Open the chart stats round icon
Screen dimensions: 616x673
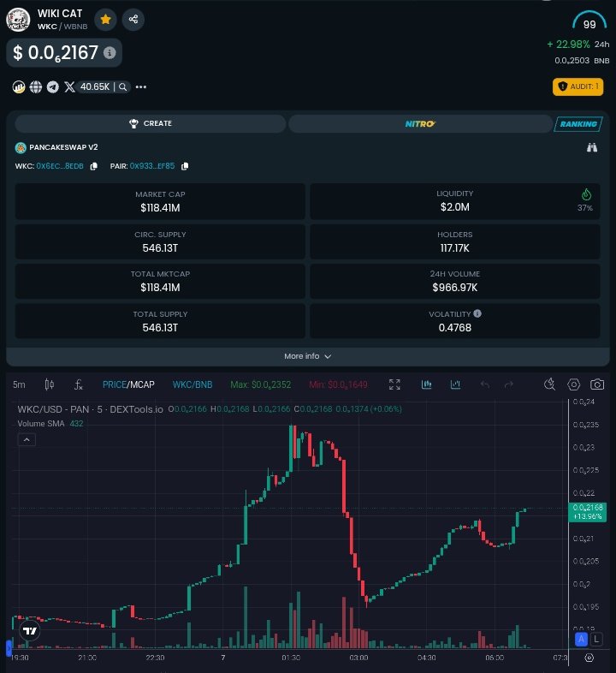tap(19, 87)
